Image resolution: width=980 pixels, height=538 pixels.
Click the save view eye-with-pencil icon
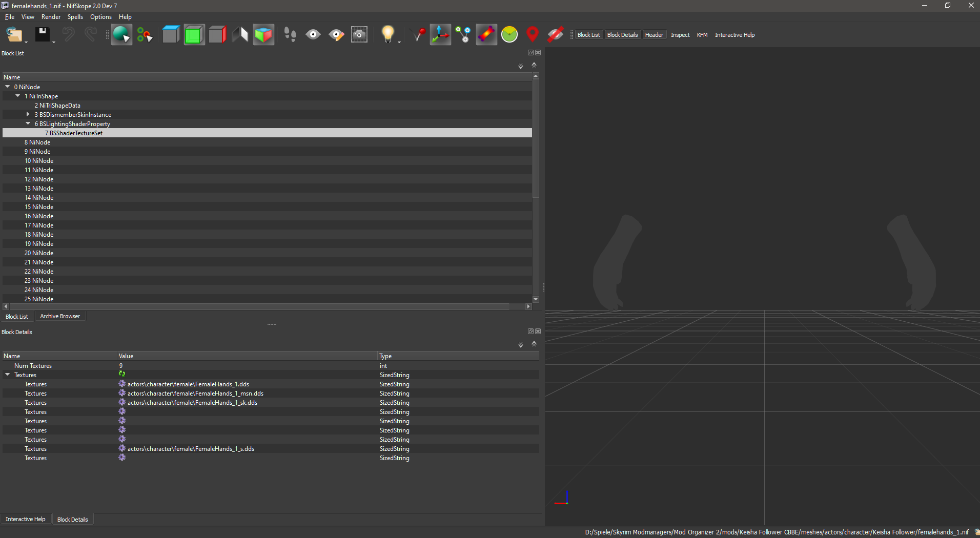[x=336, y=35]
